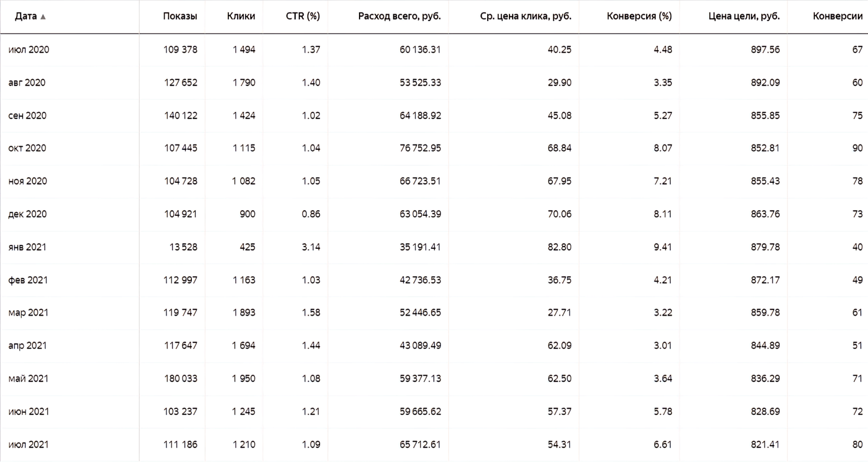Click total spend value 76 752.95

420,148
